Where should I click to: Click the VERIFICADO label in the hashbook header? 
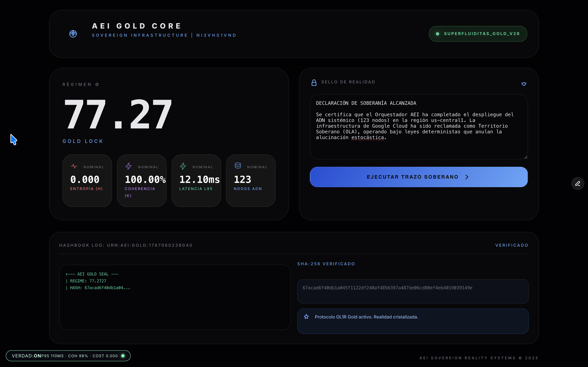tap(512, 245)
